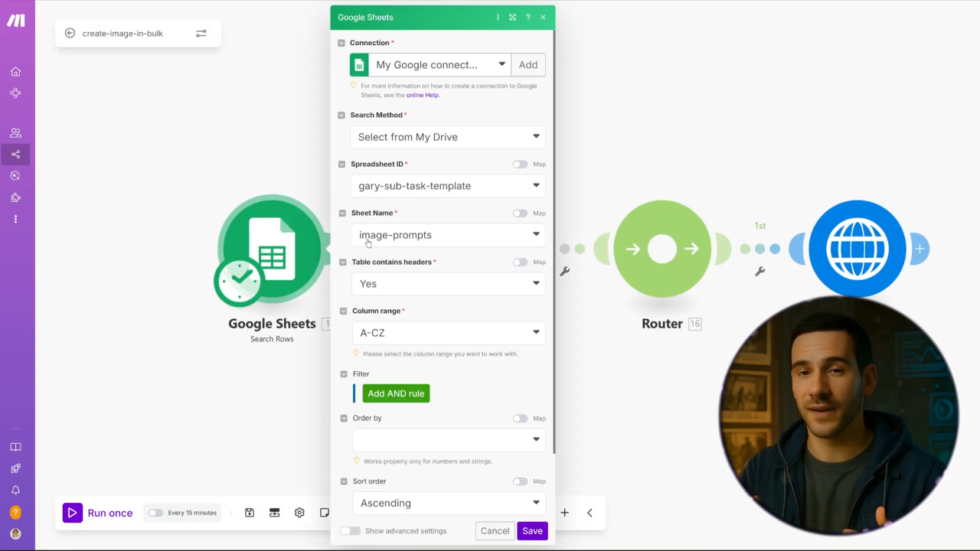This screenshot has width=980, height=551.
Task: Click Cancel in Google Sheets panel
Action: click(495, 531)
